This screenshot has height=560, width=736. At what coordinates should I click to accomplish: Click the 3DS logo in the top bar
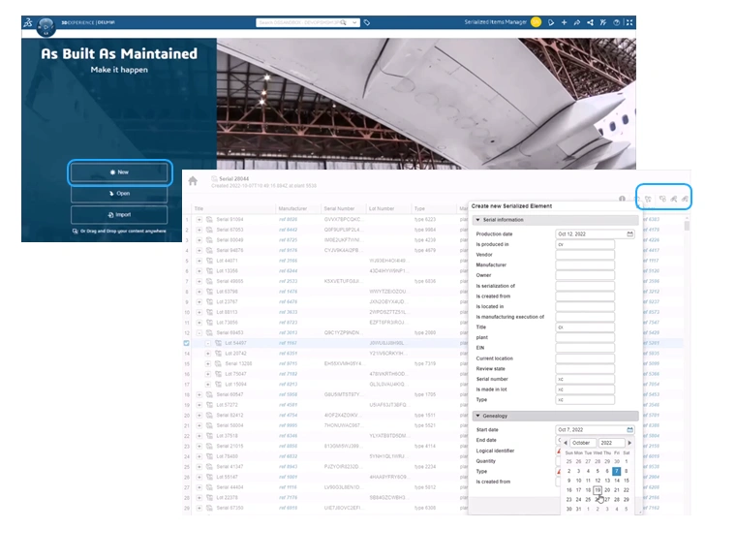[x=28, y=22]
